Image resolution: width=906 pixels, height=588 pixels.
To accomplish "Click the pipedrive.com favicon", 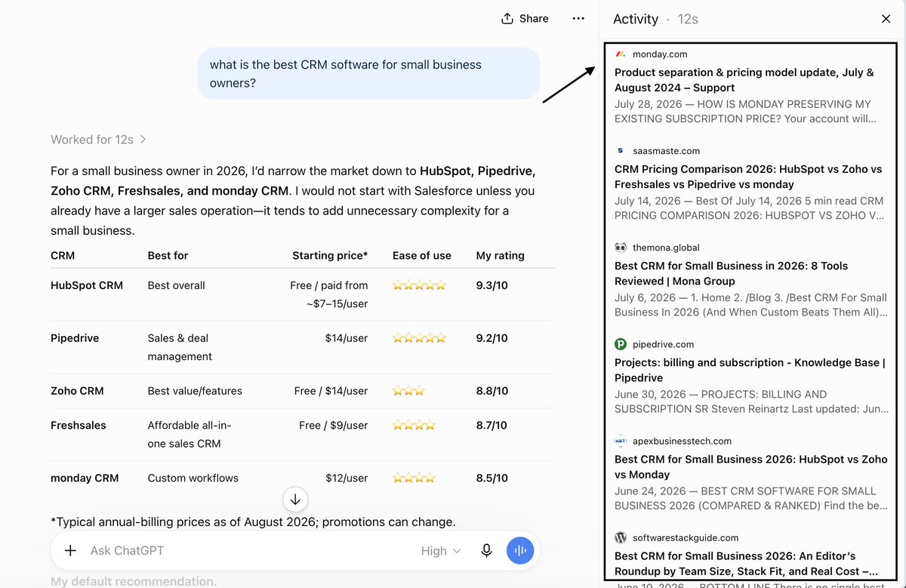I will tap(621, 344).
